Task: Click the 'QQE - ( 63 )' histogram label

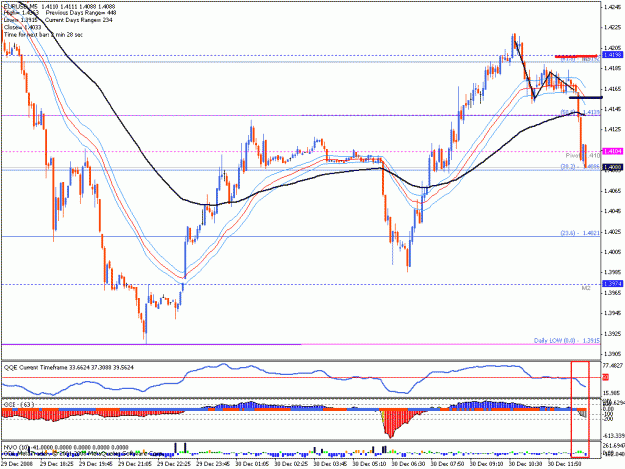Action: (x=18, y=404)
